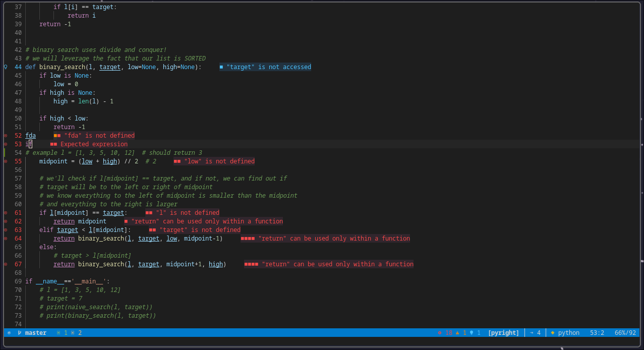Place cursor on the underlined fda token
Image resolution: width=644 pixels, height=350 pixels.
[x=31, y=136]
